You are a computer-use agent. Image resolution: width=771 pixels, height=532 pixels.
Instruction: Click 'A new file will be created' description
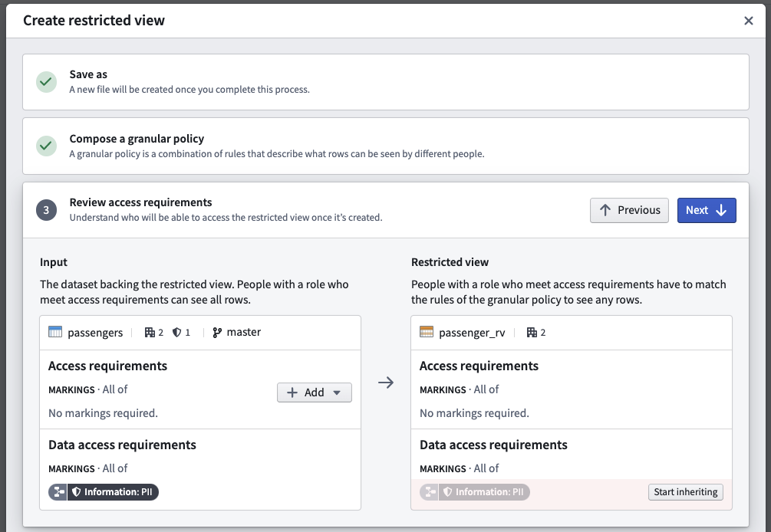tap(189, 90)
